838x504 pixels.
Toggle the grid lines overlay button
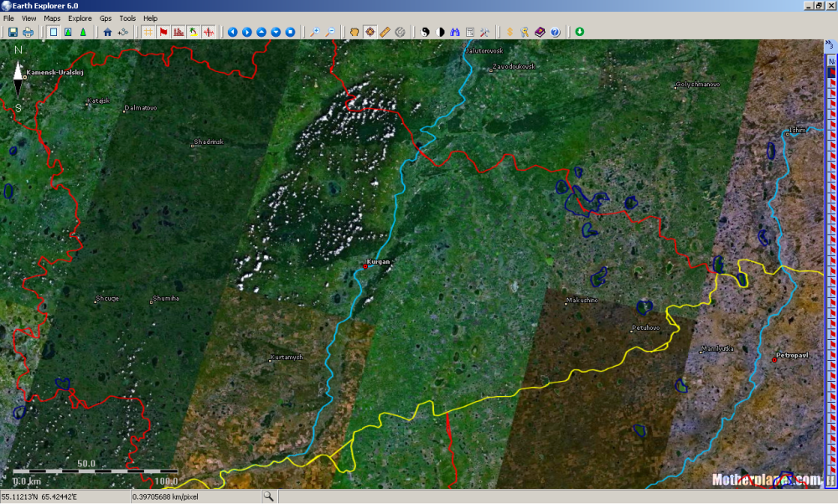pyautogui.click(x=147, y=32)
